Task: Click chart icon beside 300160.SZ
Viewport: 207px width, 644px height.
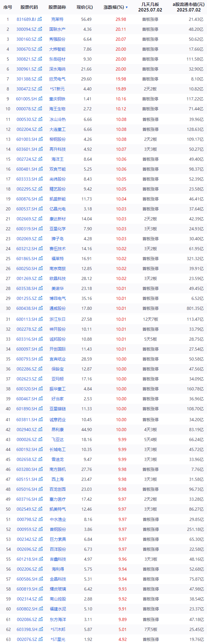Action: point(40,39)
